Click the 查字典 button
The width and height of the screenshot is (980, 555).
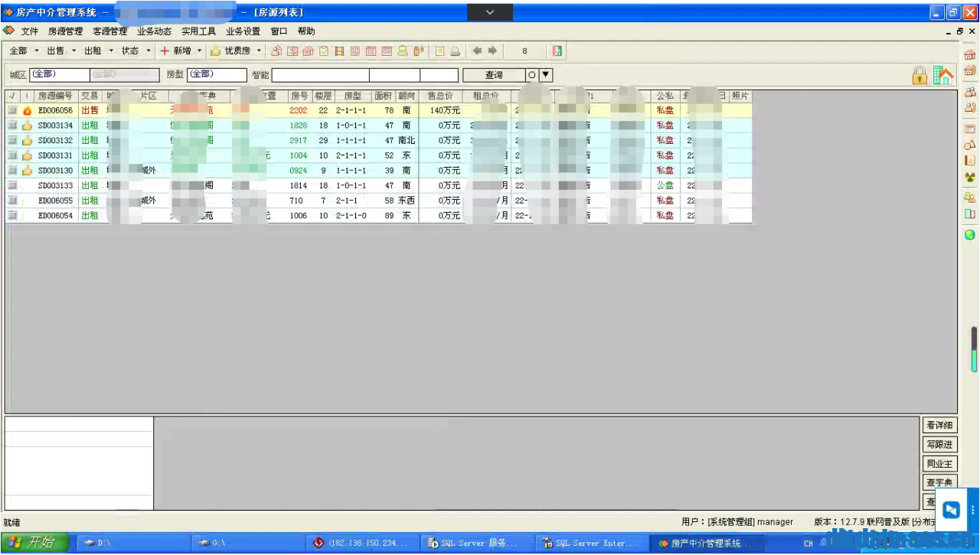pos(939,482)
